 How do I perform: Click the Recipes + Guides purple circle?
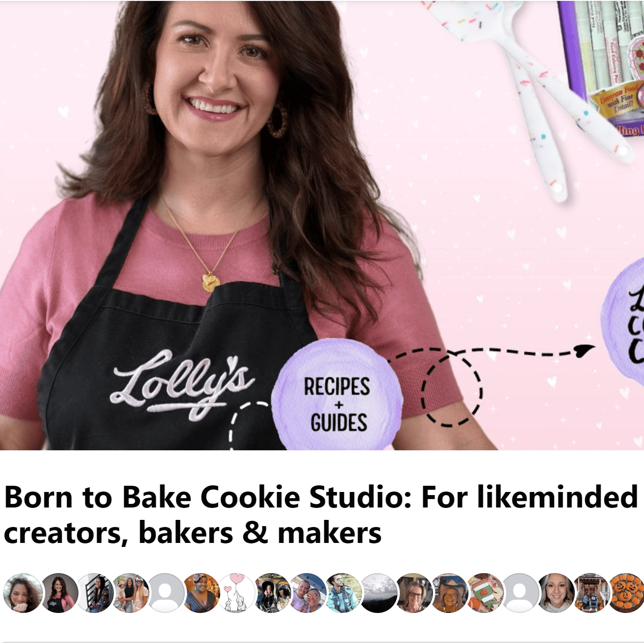337,394
